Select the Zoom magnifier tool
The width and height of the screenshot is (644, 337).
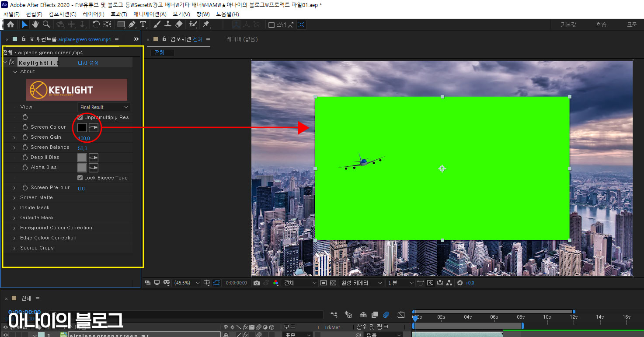[46, 25]
